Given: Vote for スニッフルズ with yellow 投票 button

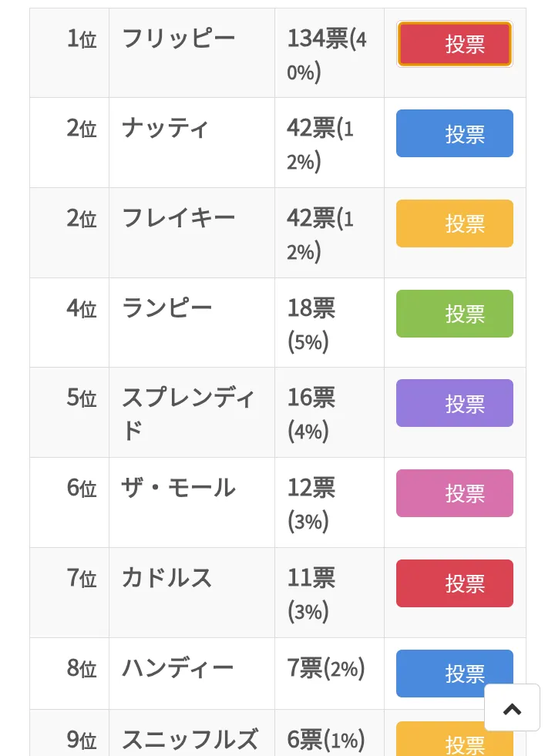Looking at the screenshot, I should 439,738.
